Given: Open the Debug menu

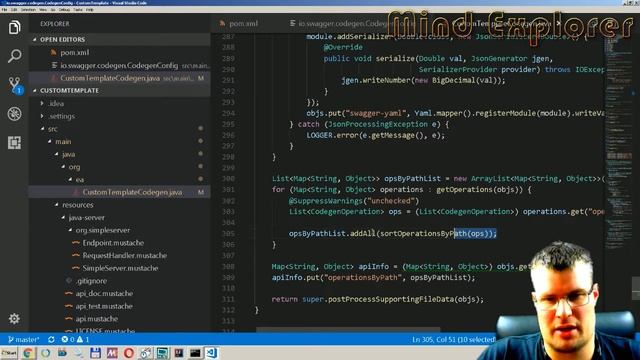Looking at the screenshot, I should point(64,9).
